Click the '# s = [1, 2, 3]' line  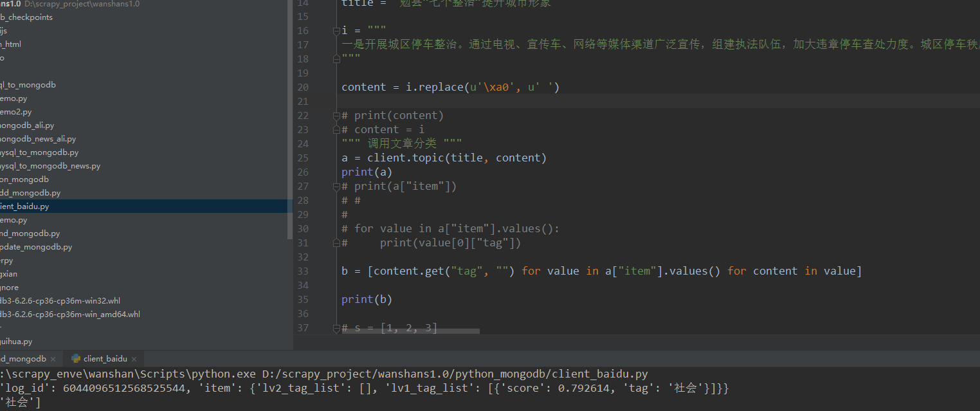click(x=389, y=328)
